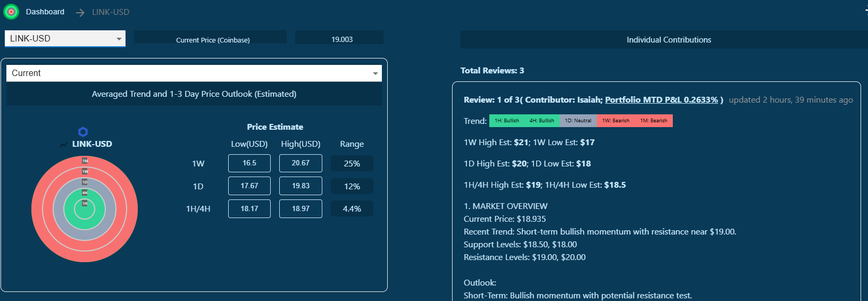Click the Price Estimate heading
The height and width of the screenshot is (301, 868).
pos(275,127)
